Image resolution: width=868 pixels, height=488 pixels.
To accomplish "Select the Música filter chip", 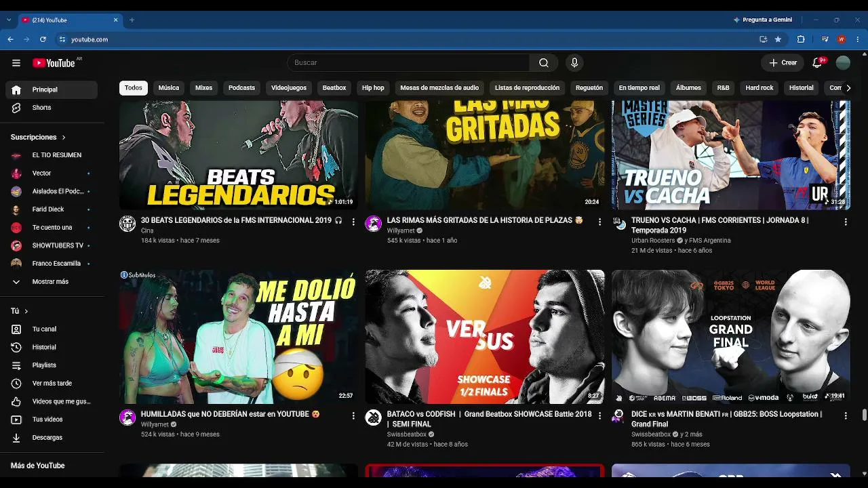I will tap(169, 88).
